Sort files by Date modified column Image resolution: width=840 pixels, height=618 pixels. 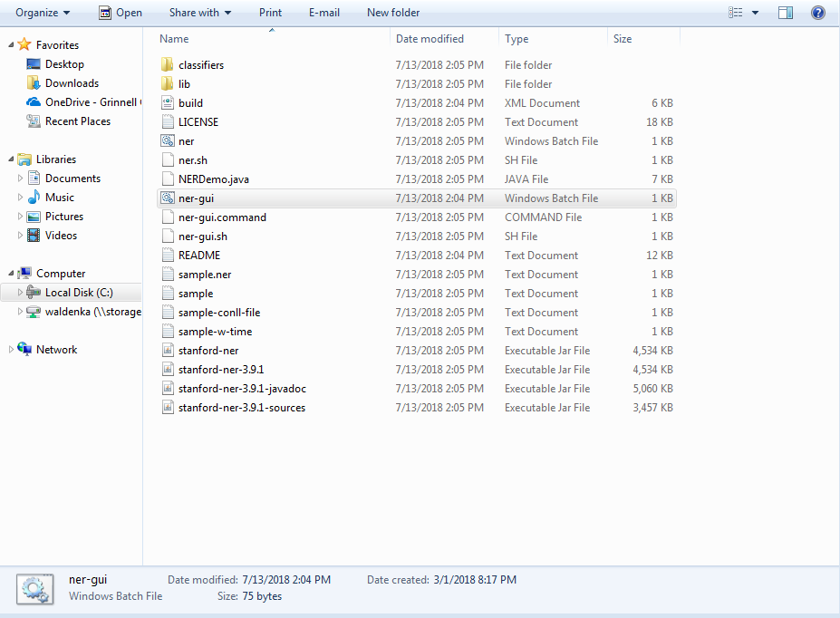tap(430, 39)
